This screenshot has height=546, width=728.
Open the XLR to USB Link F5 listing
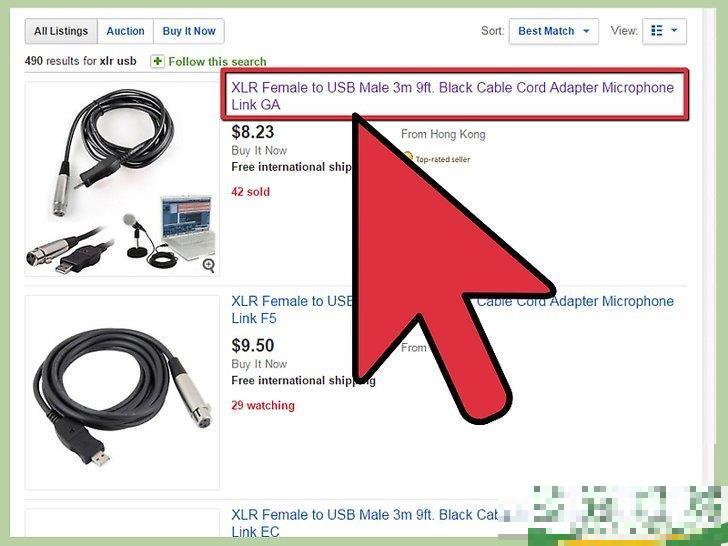tap(453, 309)
